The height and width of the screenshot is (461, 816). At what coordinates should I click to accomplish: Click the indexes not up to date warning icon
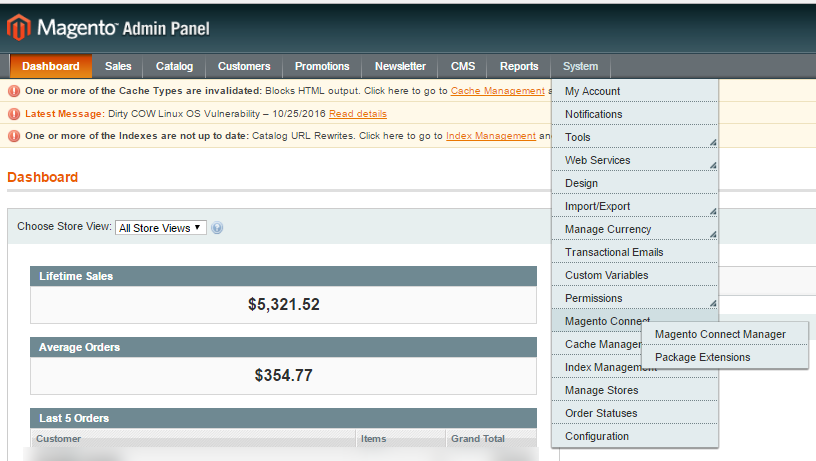click(14, 136)
